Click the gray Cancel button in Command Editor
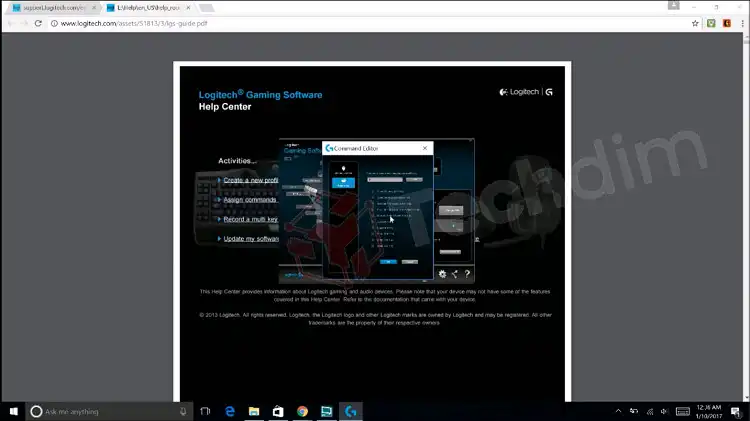This screenshot has width=750, height=421. pos(409,262)
